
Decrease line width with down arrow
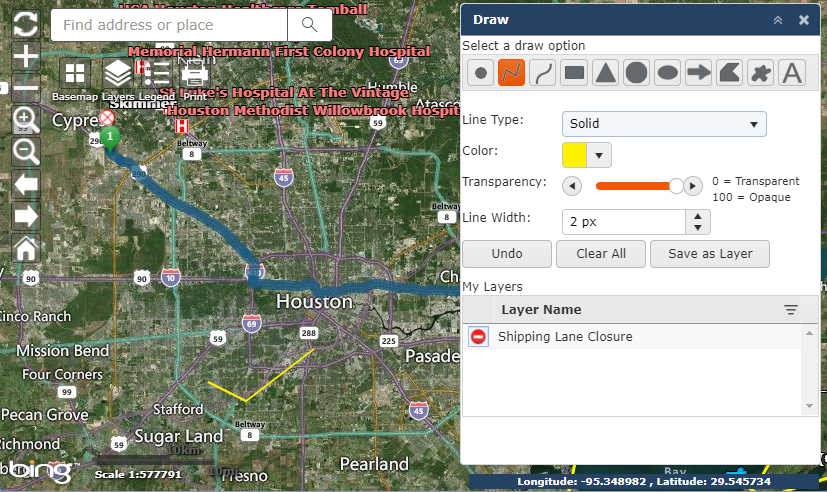tap(698, 228)
